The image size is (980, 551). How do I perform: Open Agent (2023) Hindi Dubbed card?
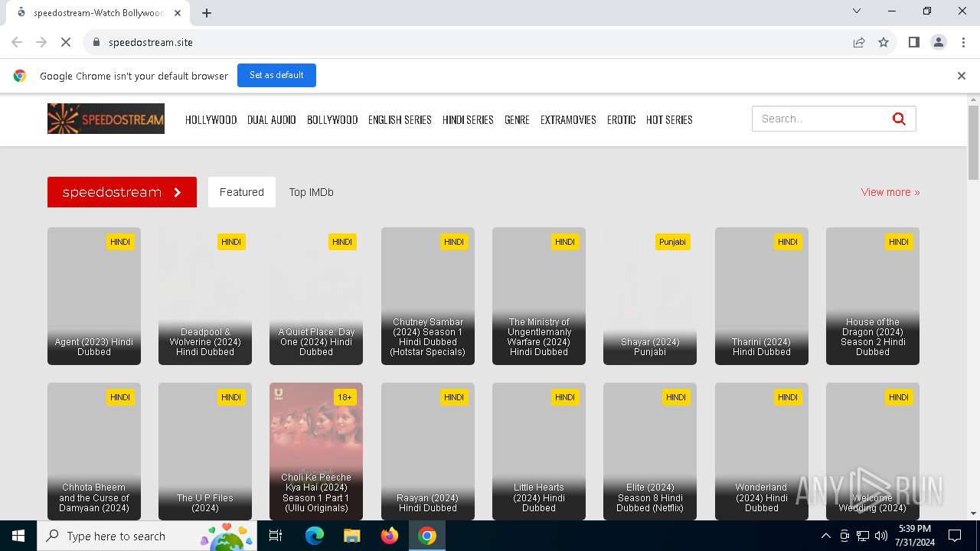(x=94, y=296)
